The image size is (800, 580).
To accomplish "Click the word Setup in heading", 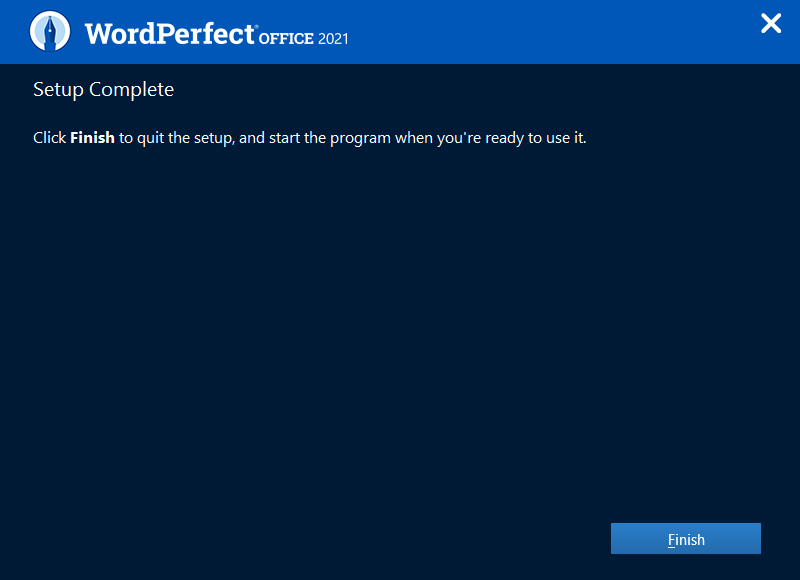I will (58, 90).
